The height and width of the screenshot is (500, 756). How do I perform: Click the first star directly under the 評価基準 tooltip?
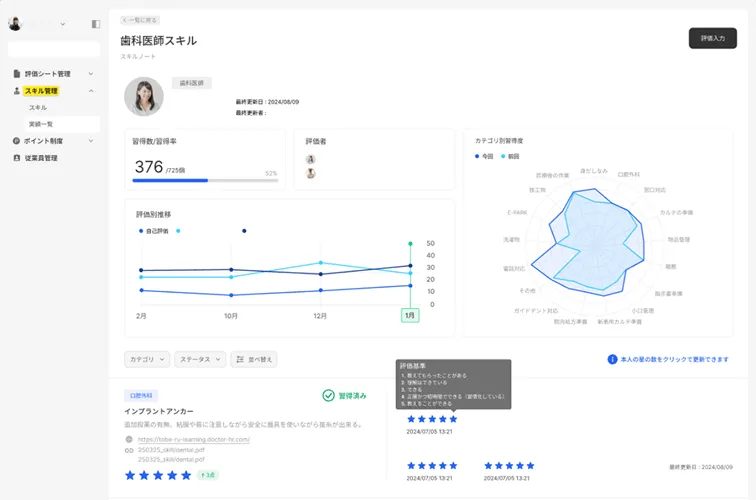[411, 419]
